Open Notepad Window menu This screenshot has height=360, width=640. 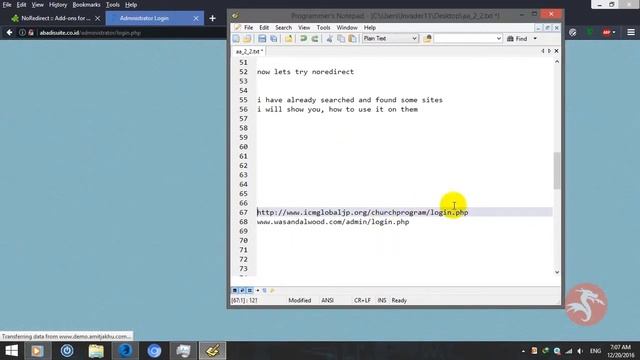[347, 27]
